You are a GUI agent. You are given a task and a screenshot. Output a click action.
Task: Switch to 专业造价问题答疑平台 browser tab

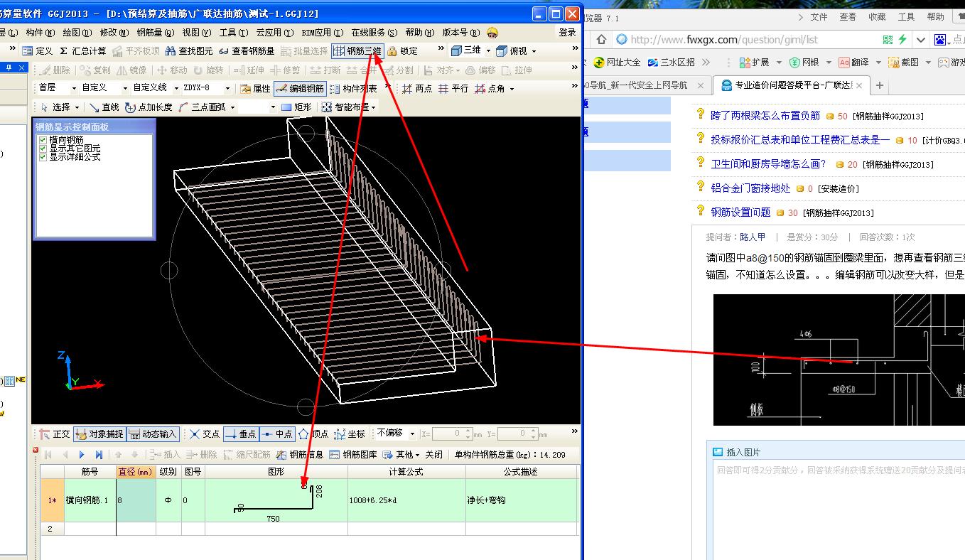click(790, 85)
